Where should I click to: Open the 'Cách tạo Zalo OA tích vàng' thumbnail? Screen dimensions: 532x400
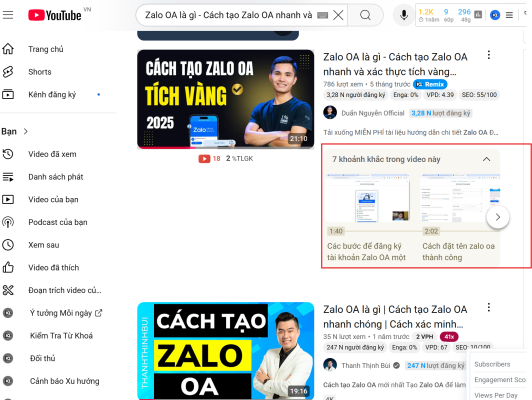pyautogui.click(x=226, y=99)
